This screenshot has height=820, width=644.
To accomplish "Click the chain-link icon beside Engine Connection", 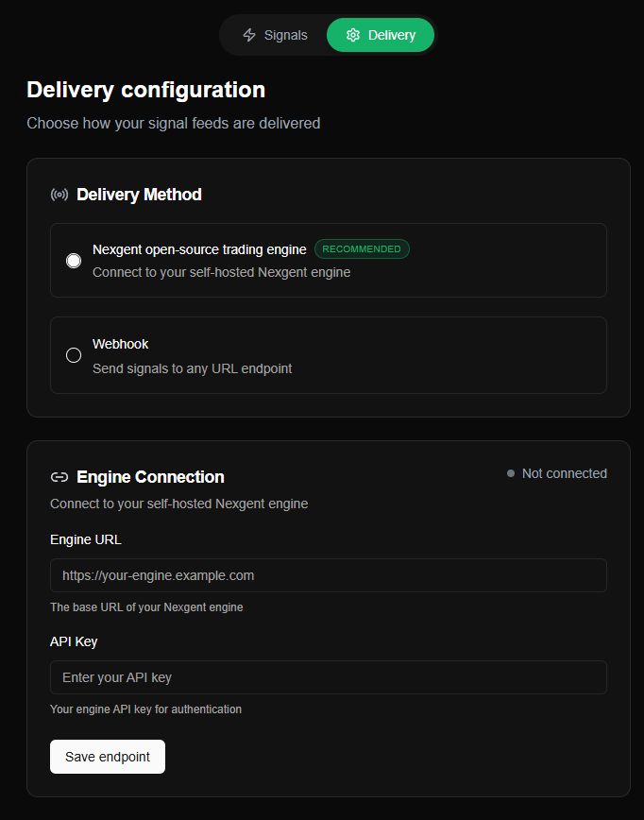I will click(x=59, y=477).
